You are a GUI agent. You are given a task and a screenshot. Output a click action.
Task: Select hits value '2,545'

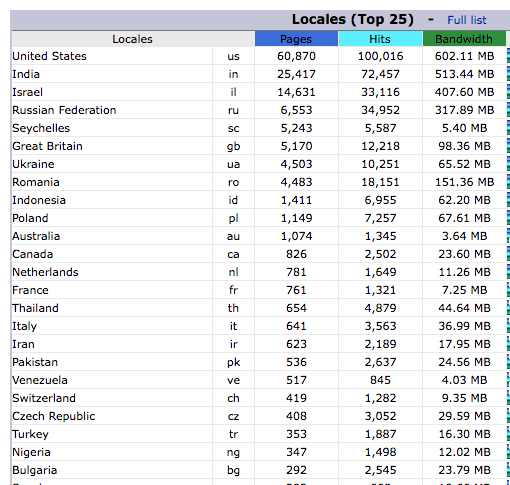pyautogui.click(x=380, y=470)
